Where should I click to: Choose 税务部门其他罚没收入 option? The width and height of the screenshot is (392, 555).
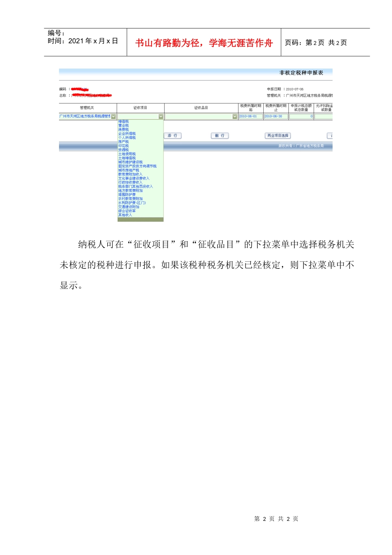click(136, 187)
